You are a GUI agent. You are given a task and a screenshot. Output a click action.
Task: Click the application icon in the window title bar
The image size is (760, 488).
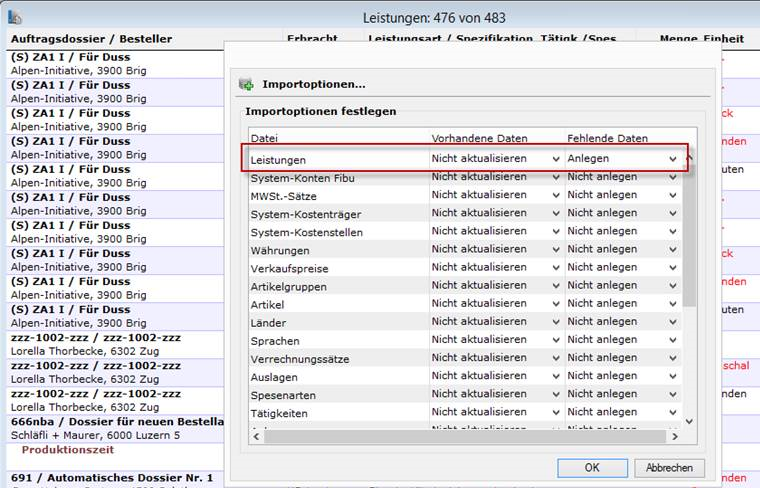coord(14,17)
